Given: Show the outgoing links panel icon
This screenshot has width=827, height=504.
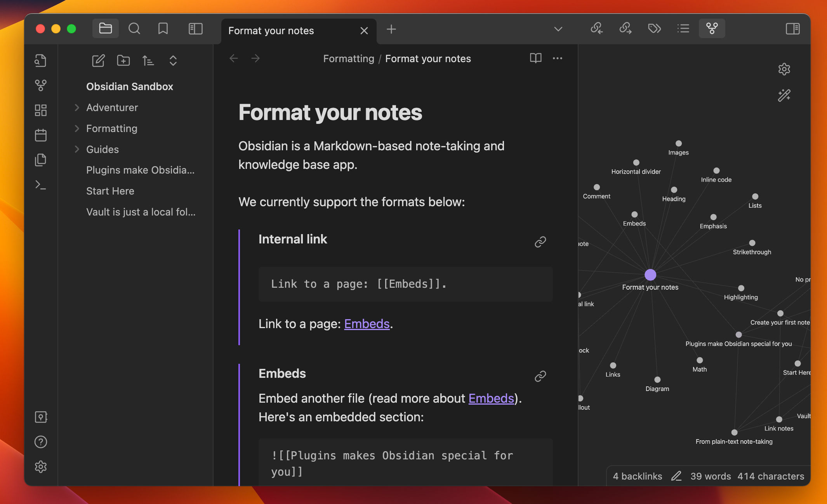Looking at the screenshot, I should click(625, 28).
